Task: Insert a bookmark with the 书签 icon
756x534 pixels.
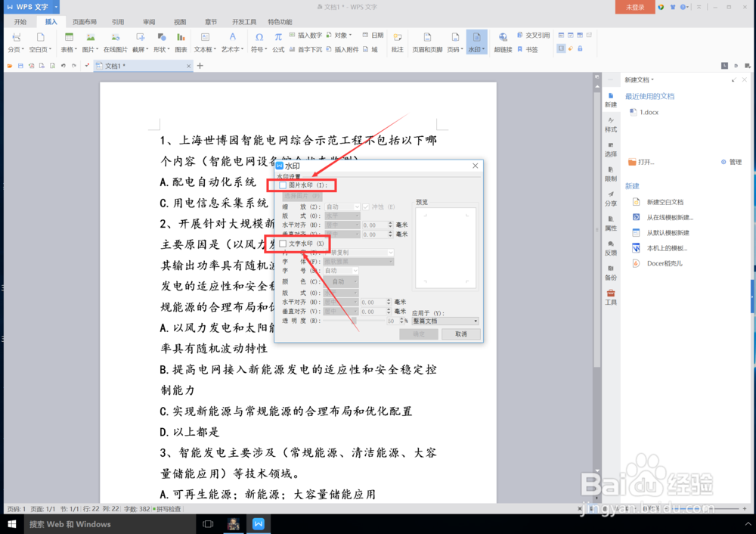Action: 532,48
